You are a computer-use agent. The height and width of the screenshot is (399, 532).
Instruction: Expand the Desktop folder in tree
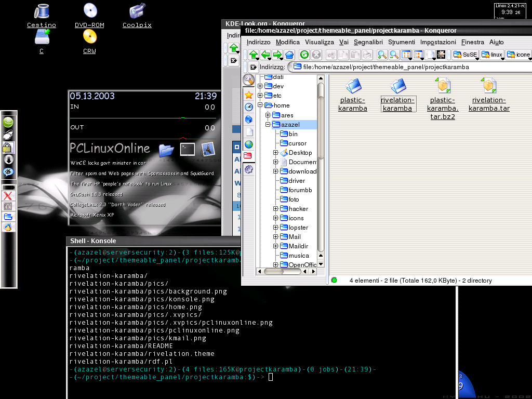275,153
